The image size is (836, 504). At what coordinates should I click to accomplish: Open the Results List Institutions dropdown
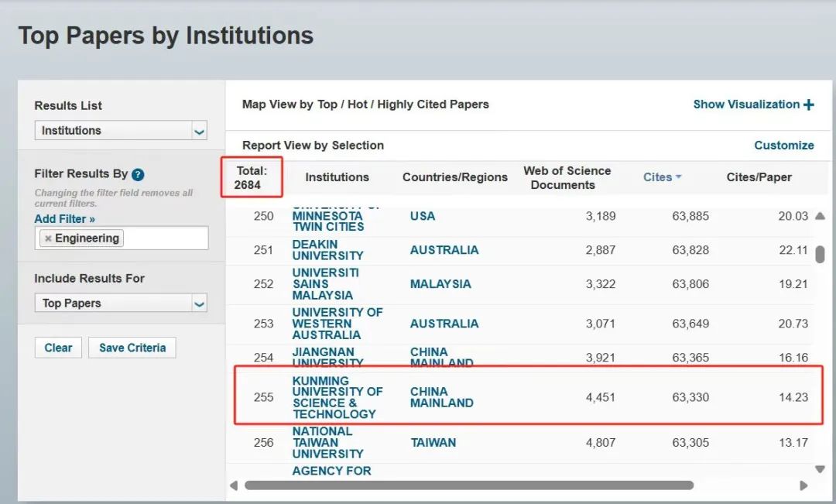(x=121, y=131)
